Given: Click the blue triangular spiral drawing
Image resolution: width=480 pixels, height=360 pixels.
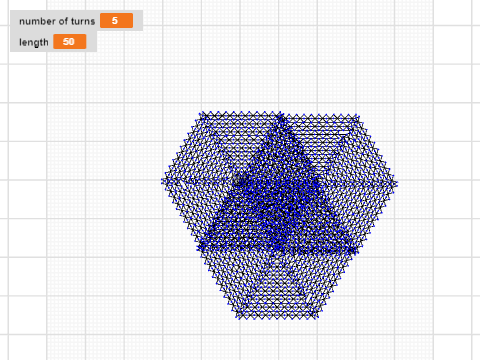Looking at the screenshot, I should click(x=279, y=216).
